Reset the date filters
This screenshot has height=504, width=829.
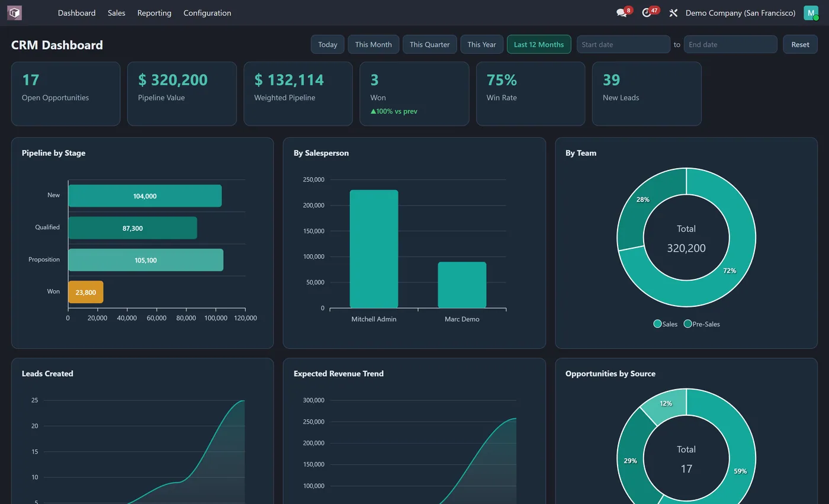(x=800, y=44)
